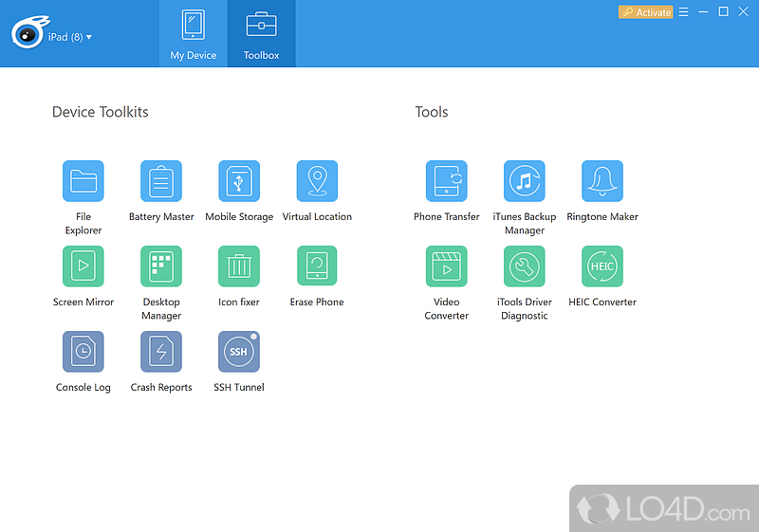Open Crash Reports
This screenshot has width=759, height=532.
[x=161, y=352]
